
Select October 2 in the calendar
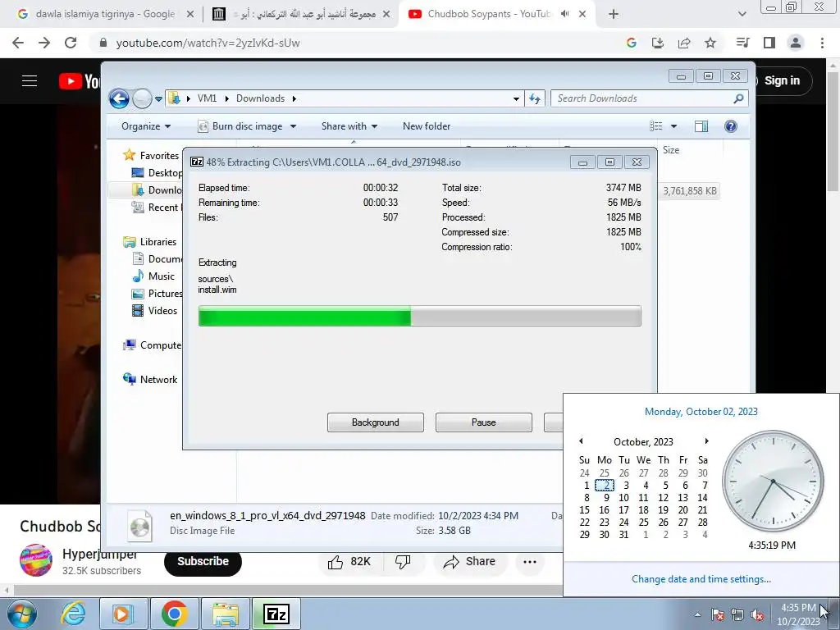tap(605, 486)
